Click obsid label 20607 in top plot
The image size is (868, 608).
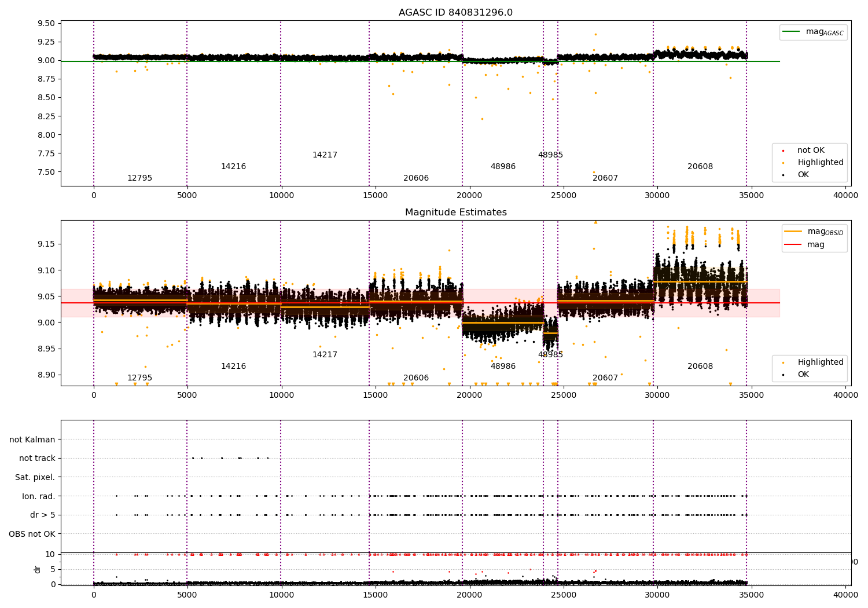tap(605, 178)
